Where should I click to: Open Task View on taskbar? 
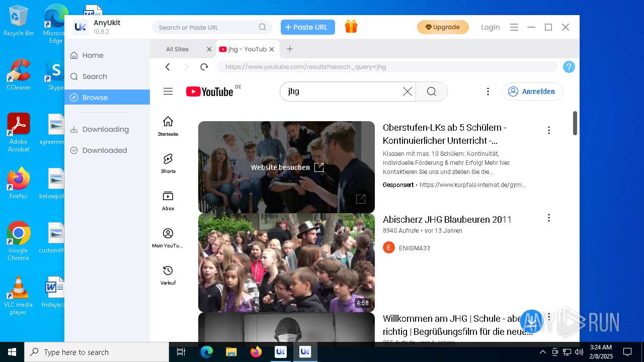coord(181,352)
